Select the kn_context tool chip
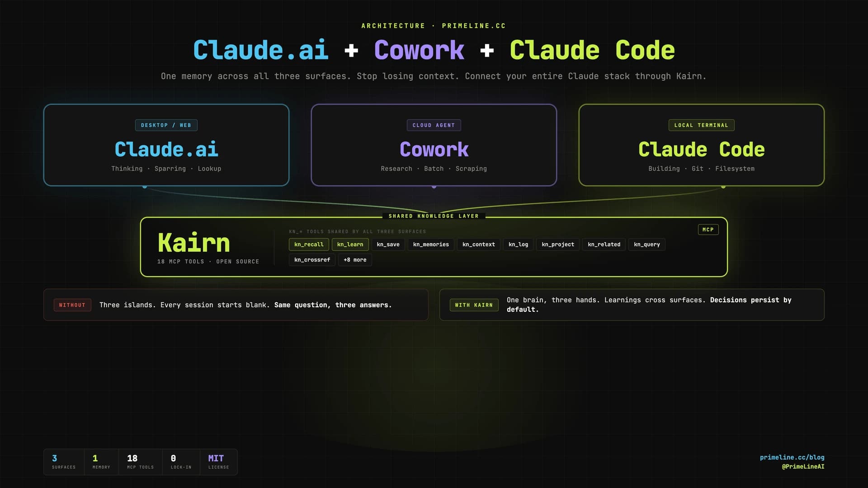 pyautogui.click(x=478, y=244)
